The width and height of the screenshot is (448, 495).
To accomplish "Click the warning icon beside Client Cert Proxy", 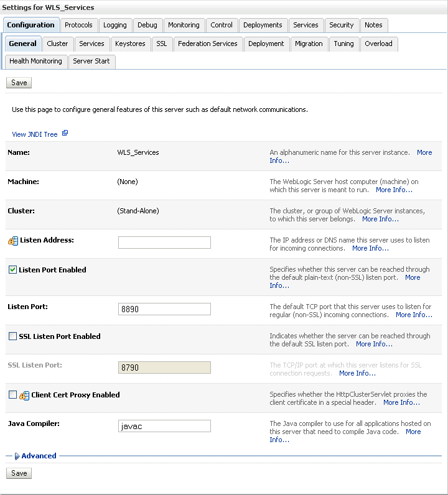I will (x=24, y=395).
